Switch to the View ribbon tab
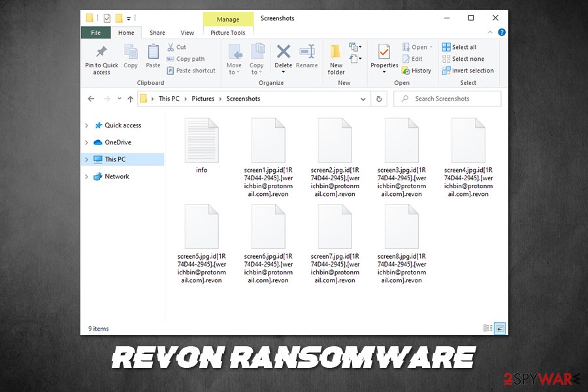 click(x=187, y=33)
